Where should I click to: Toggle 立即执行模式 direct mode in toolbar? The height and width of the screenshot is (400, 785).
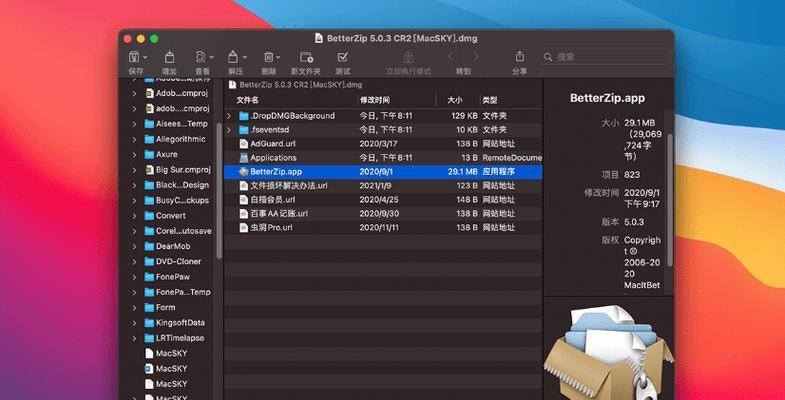[409, 57]
